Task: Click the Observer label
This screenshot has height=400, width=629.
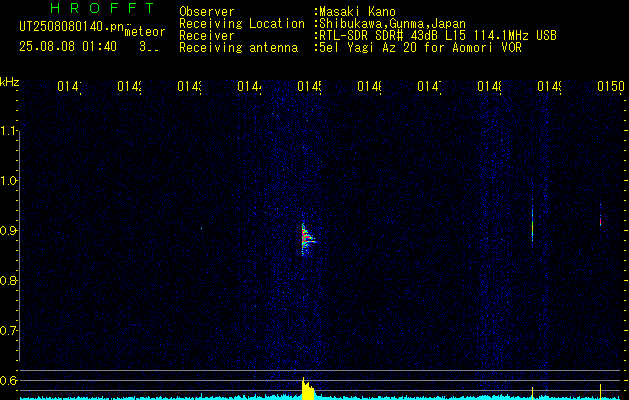Action: coord(207,12)
